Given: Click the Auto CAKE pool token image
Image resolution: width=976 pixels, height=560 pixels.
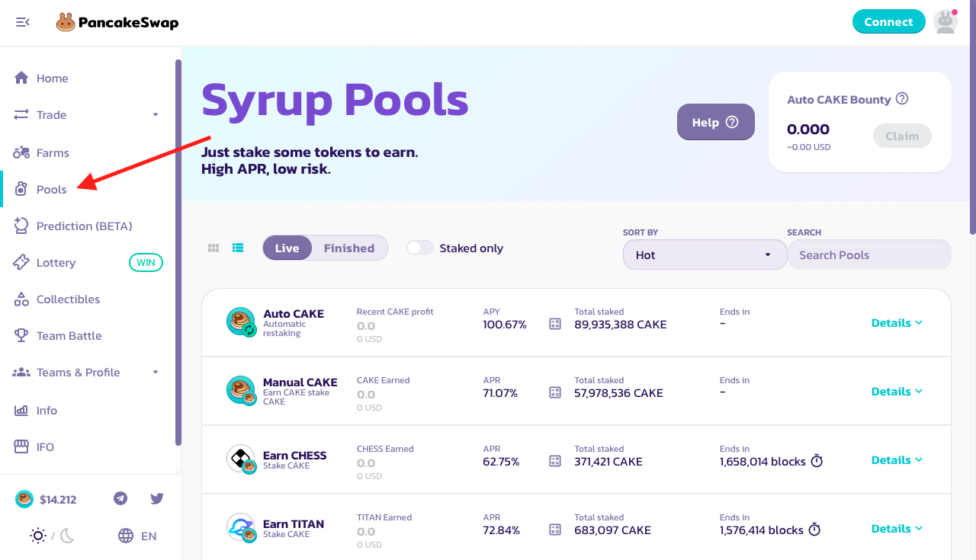Looking at the screenshot, I should (242, 322).
